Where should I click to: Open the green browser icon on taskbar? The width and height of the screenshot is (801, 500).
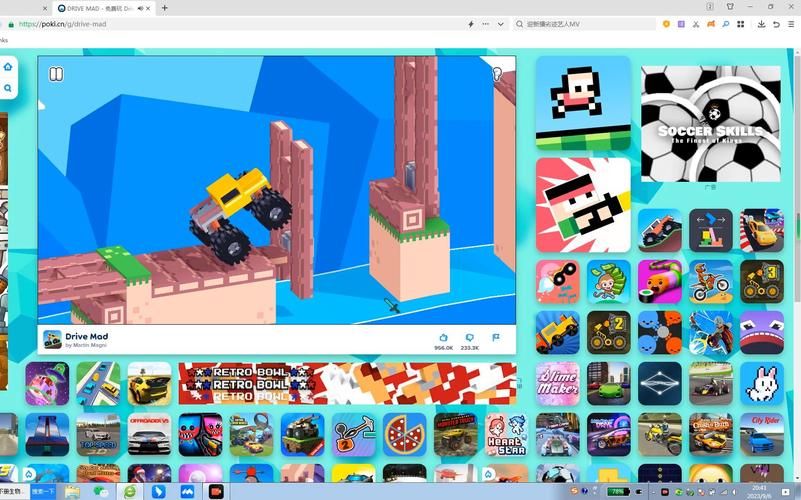[x=130, y=492]
